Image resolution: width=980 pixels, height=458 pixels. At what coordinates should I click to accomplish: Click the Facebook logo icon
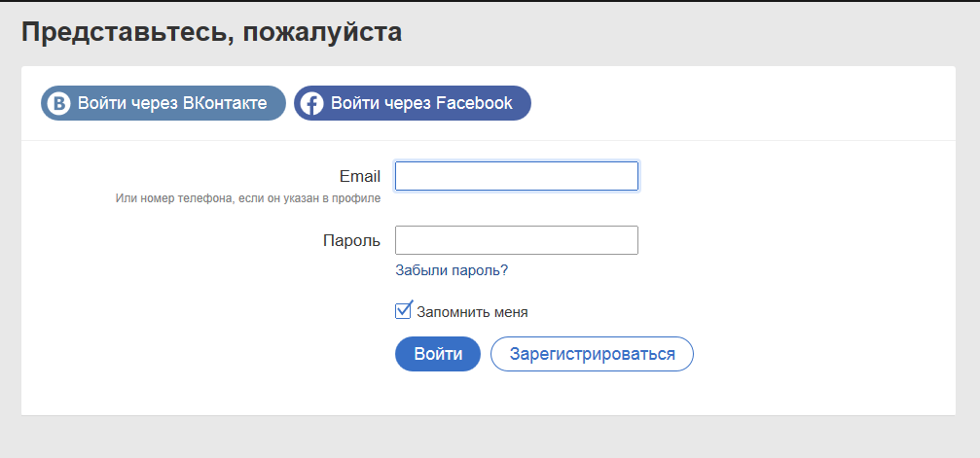click(311, 103)
